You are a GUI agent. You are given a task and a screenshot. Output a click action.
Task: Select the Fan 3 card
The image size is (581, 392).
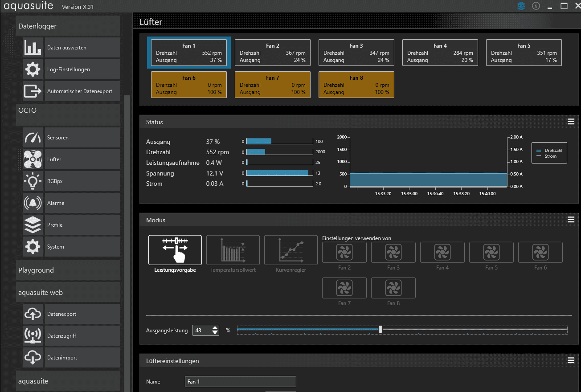tap(356, 53)
